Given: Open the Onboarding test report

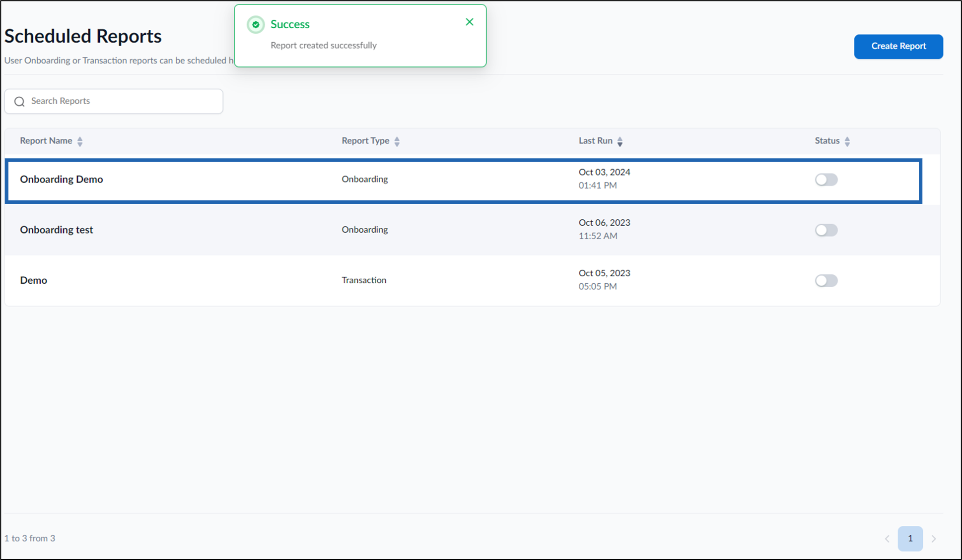Looking at the screenshot, I should coord(57,230).
